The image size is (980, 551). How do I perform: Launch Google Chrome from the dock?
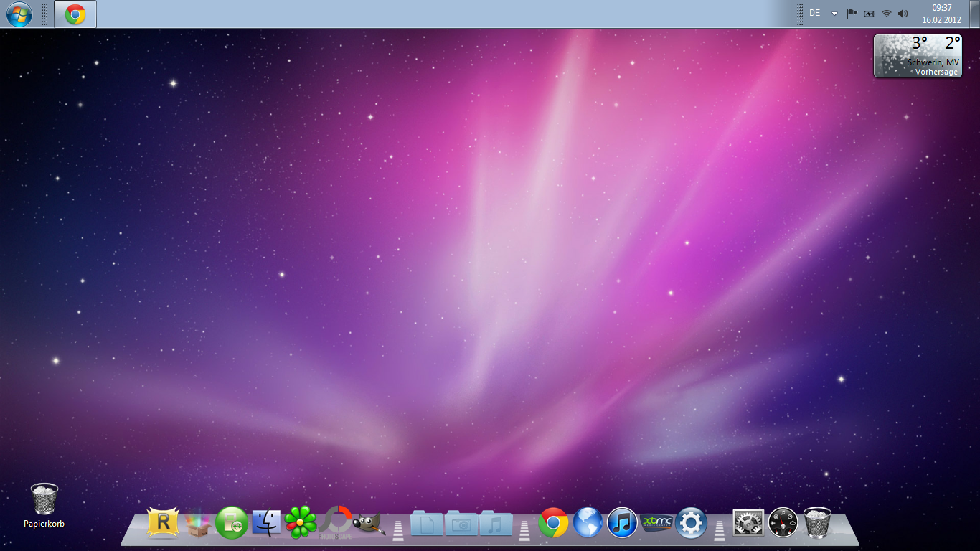point(553,523)
